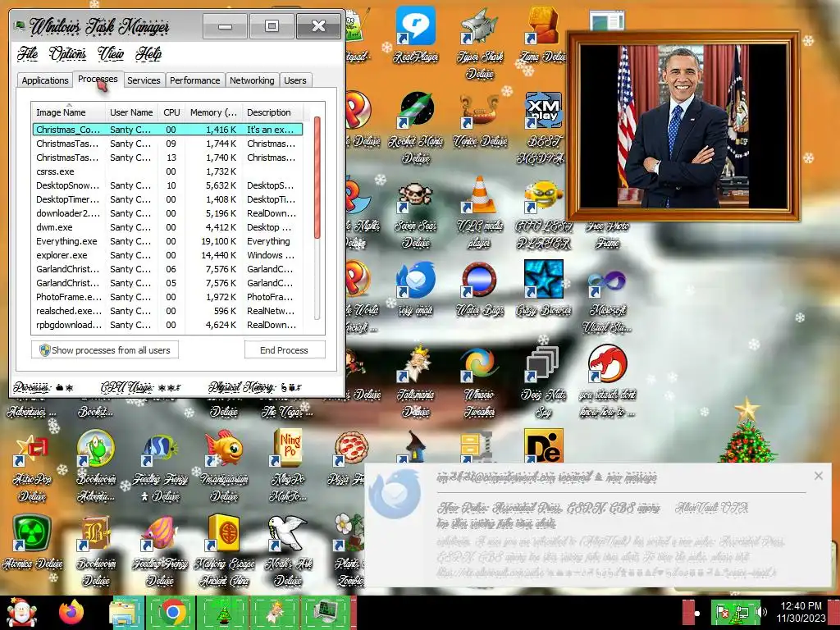Click the Santa Claus Start button
840x630 pixels.
21,612
